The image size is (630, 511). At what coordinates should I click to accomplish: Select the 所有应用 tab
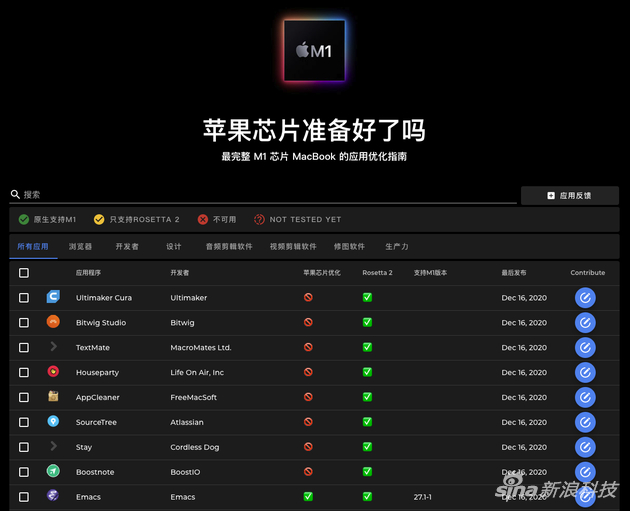tap(33, 246)
